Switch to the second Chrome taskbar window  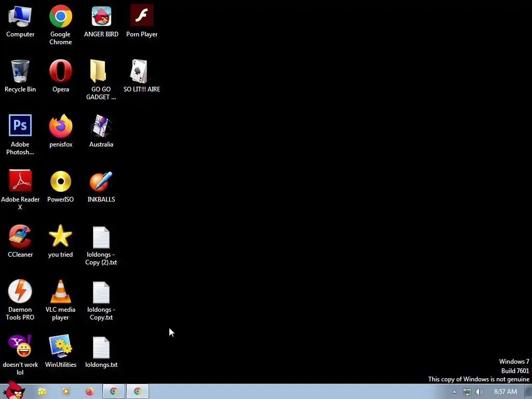(x=137, y=392)
